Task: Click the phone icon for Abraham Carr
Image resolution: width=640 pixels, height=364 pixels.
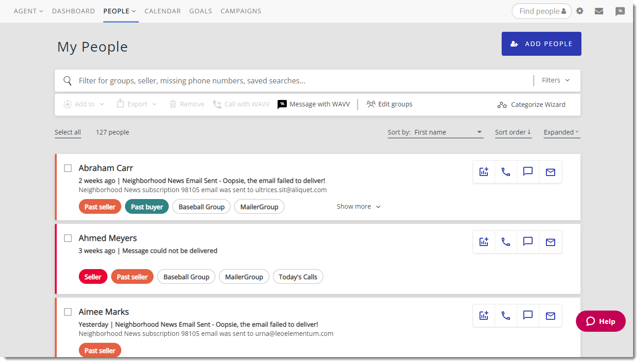Action: (506, 172)
